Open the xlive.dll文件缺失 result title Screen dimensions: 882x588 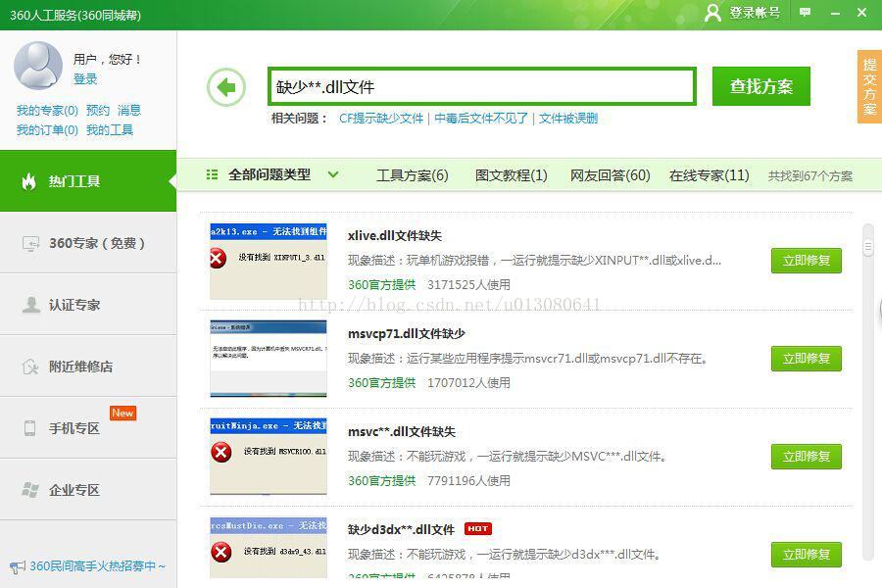tap(394, 236)
